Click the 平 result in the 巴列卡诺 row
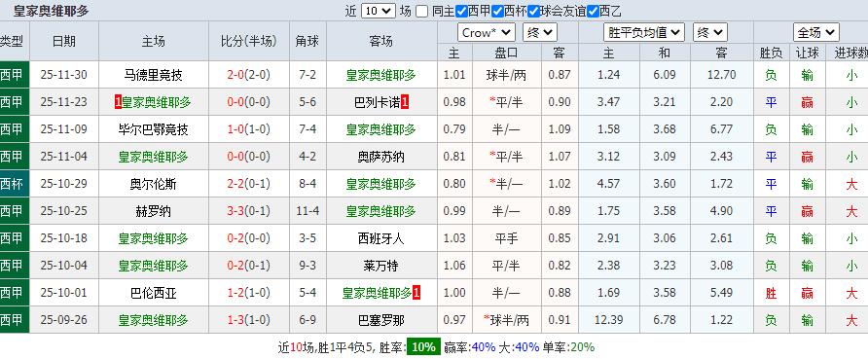 coord(771,102)
